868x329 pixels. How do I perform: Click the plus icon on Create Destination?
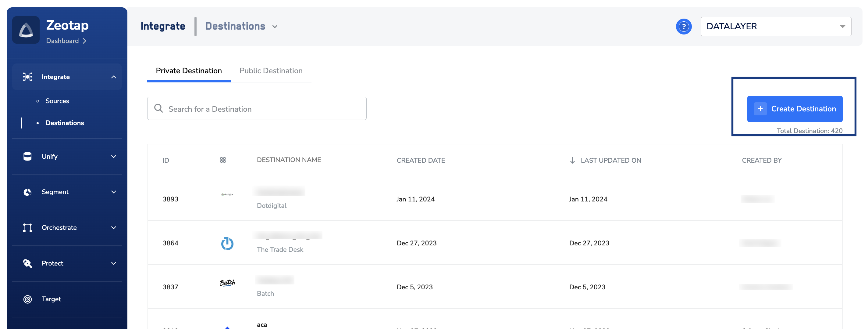click(x=760, y=109)
